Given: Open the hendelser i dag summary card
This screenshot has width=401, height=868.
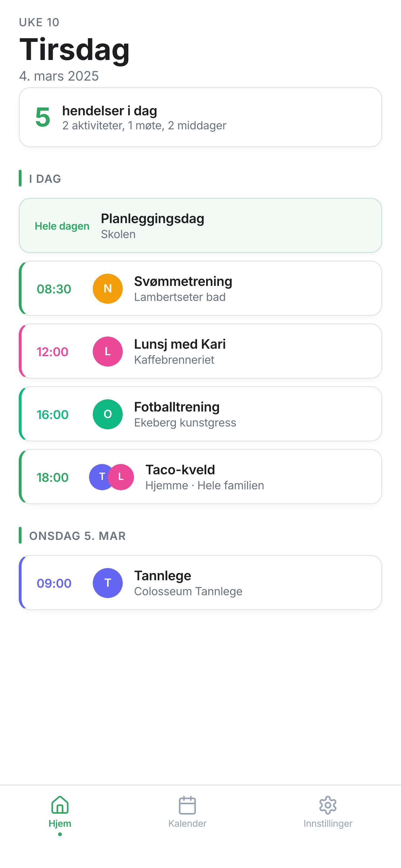Looking at the screenshot, I should 200,117.
